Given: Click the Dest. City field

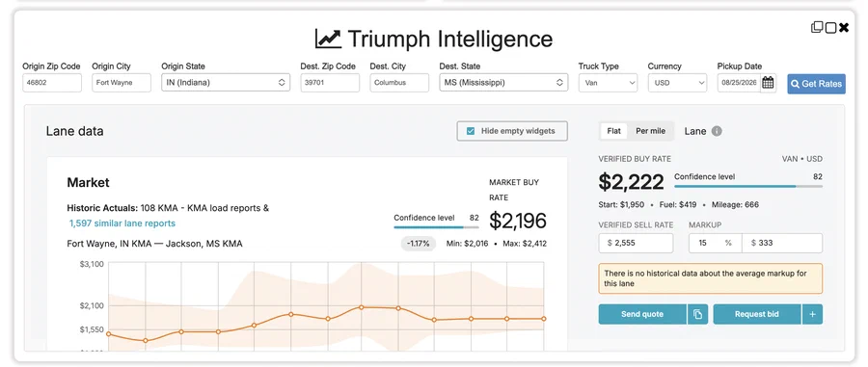Looking at the screenshot, I should click(399, 83).
